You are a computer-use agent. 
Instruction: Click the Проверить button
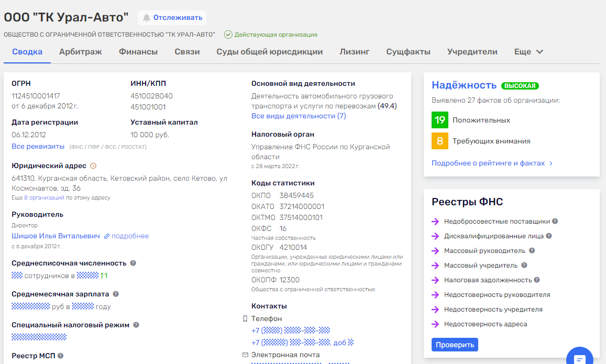click(455, 345)
